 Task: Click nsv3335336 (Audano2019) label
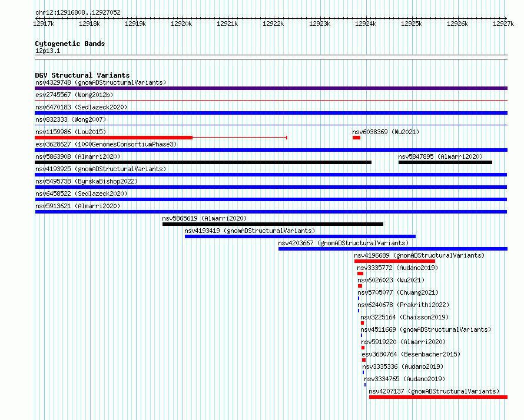coord(403,366)
